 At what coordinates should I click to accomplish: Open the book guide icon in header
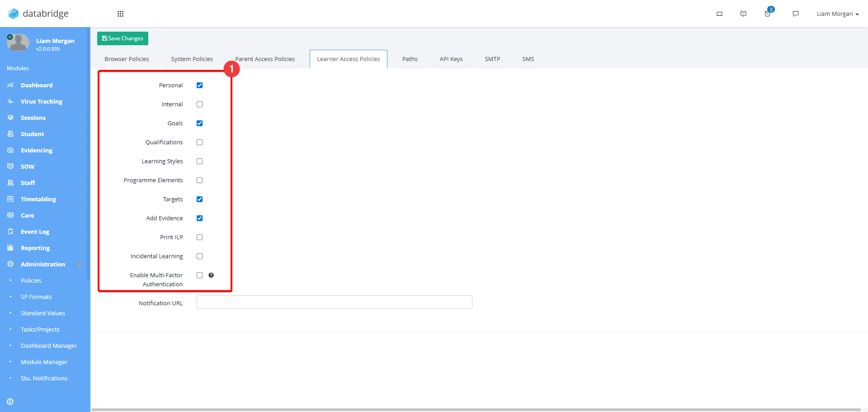coord(743,14)
